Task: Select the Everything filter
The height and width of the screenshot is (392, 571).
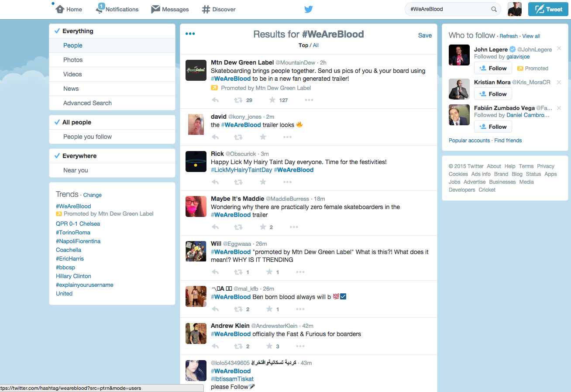Action: pos(112,31)
